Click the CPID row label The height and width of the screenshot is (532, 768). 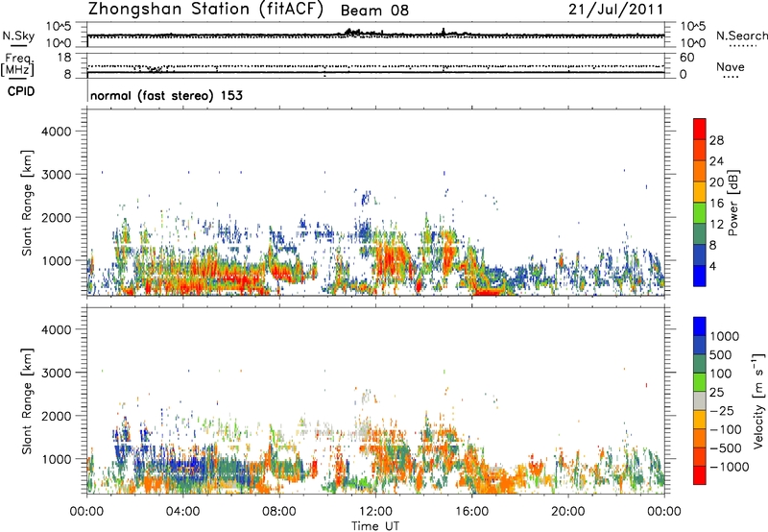pos(21,91)
